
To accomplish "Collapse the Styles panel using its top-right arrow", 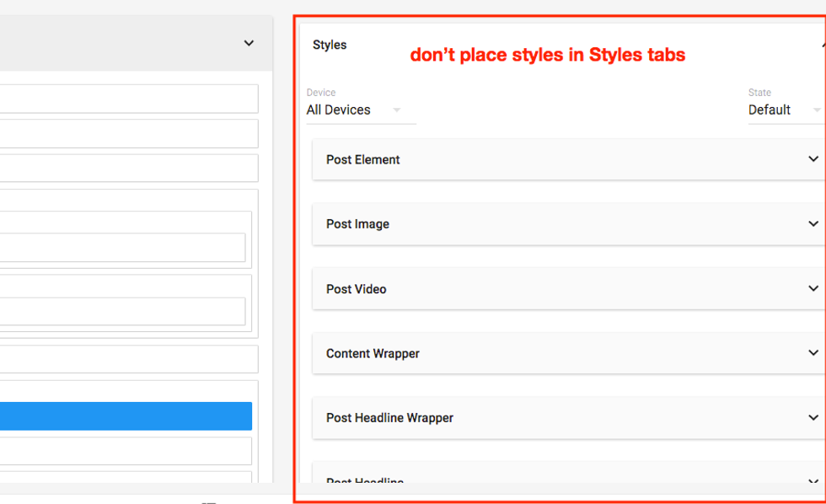I will [x=822, y=45].
